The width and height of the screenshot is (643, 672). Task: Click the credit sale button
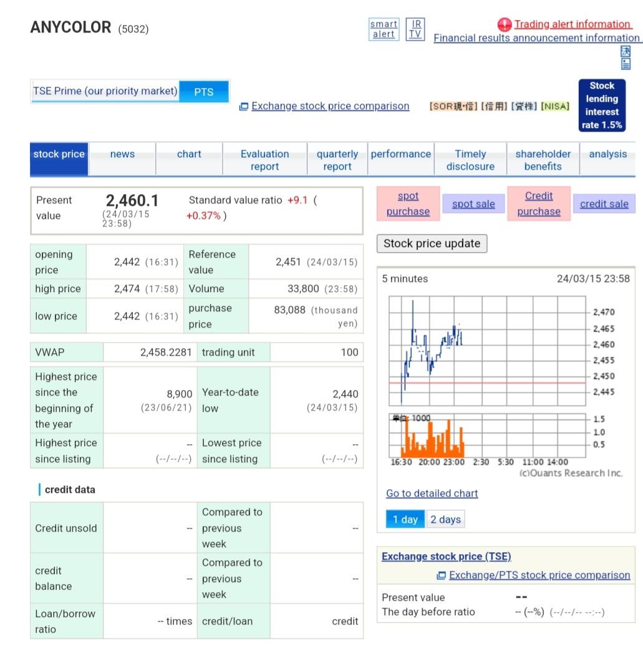pyautogui.click(x=604, y=204)
